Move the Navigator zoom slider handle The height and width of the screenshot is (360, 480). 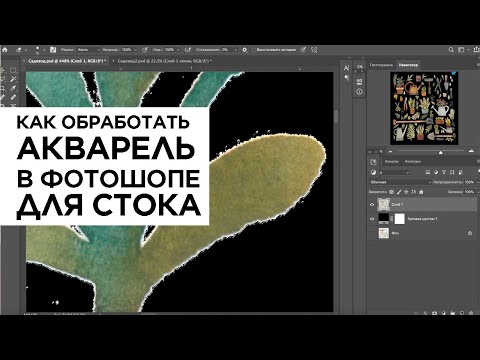[x=440, y=152]
